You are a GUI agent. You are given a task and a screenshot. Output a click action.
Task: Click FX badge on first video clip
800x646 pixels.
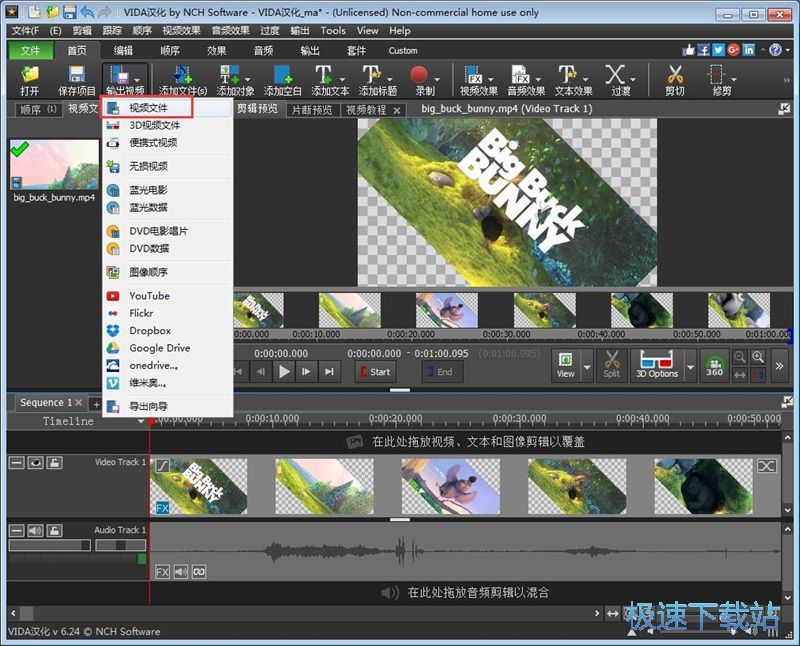(162, 508)
